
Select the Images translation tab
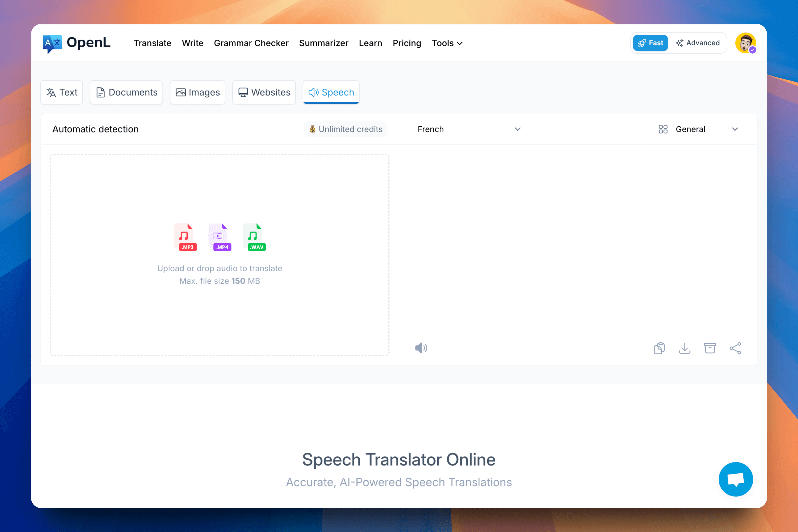point(197,92)
